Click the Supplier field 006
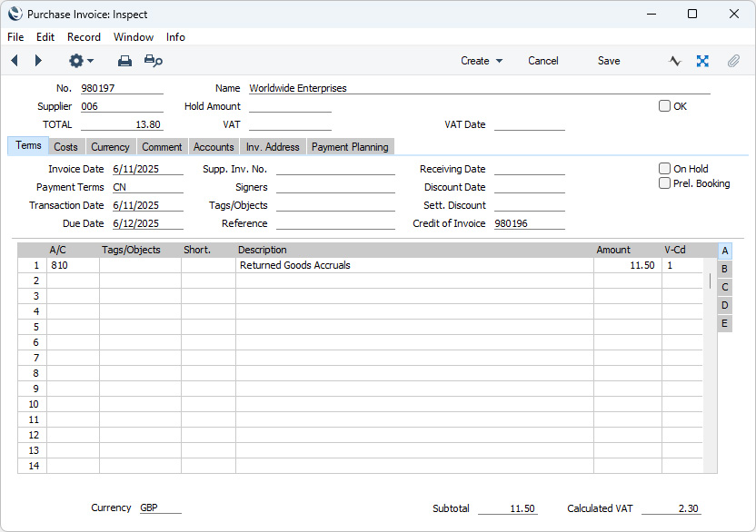The image size is (756, 532). pyautogui.click(x=122, y=106)
